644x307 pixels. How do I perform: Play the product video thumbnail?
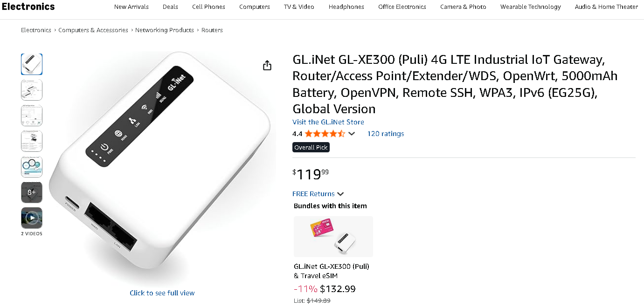pyautogui.click(x=32, y=218)
